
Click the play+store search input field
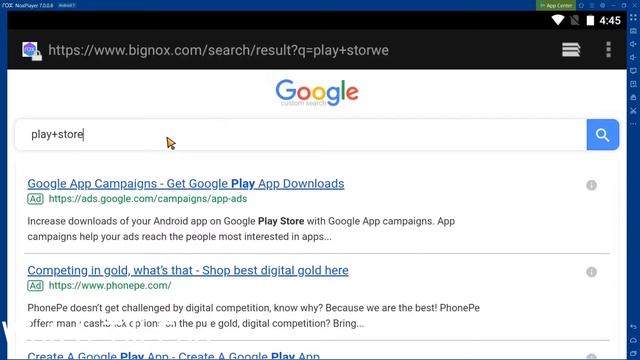[300, 135]
